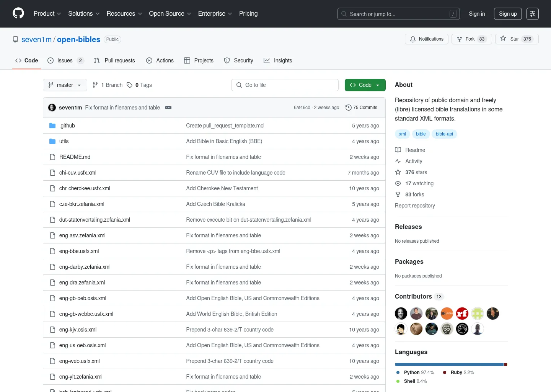The height and width of the screenshot is (392, 551).
Task: Click the Shell language color dot
Action: click(398, 381)
